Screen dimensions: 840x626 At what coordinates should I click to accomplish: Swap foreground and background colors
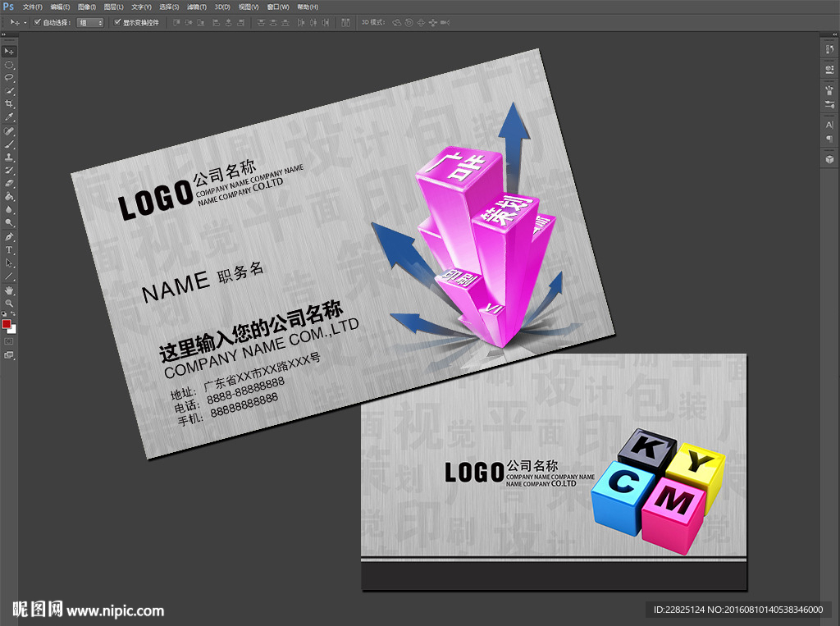click(x=13, y=314)
